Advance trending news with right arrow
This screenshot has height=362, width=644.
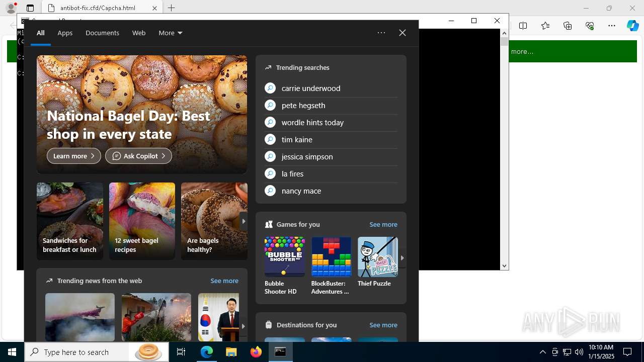pos(244,326)
